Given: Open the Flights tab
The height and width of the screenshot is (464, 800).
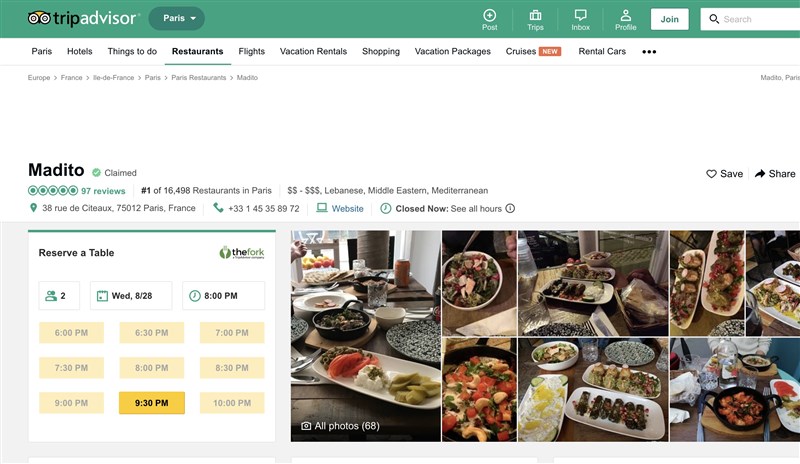Looking at the screenshot, I should (x=252, y=52).
